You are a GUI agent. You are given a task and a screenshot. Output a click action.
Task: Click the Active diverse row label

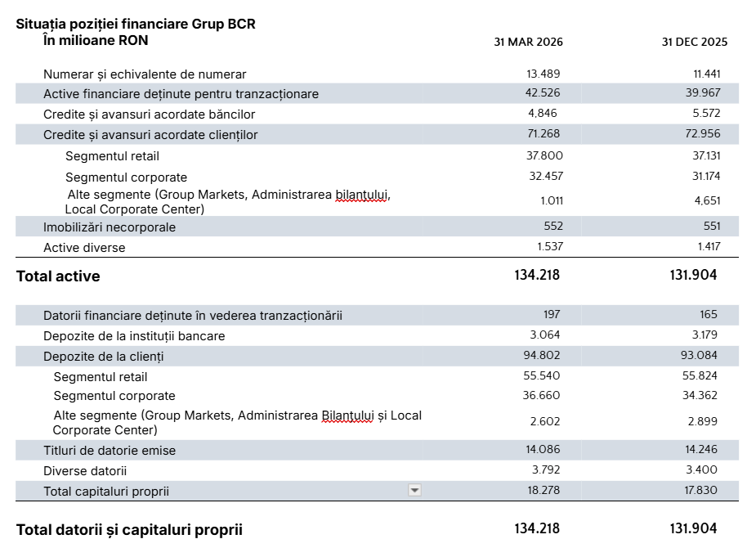84,247
